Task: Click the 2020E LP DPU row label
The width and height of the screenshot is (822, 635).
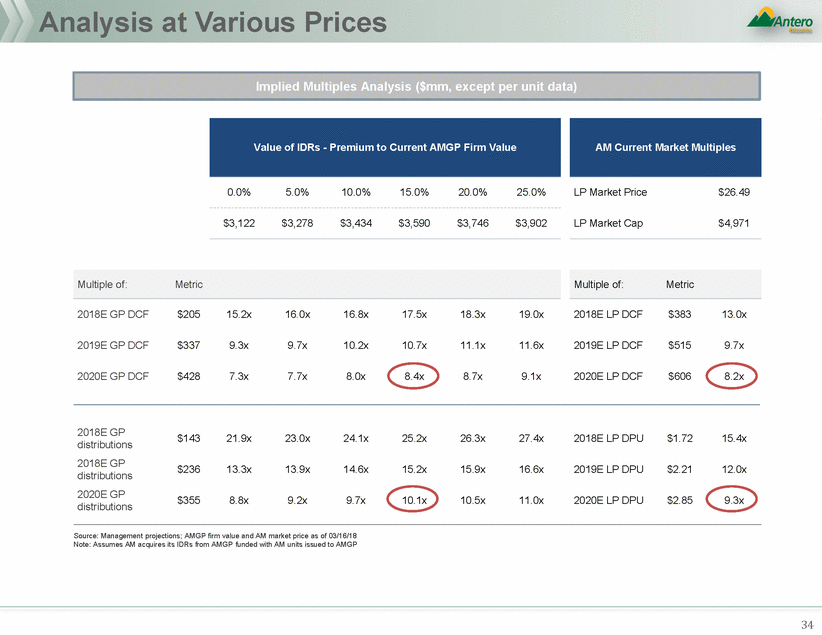Action: (x=609, y=500)
